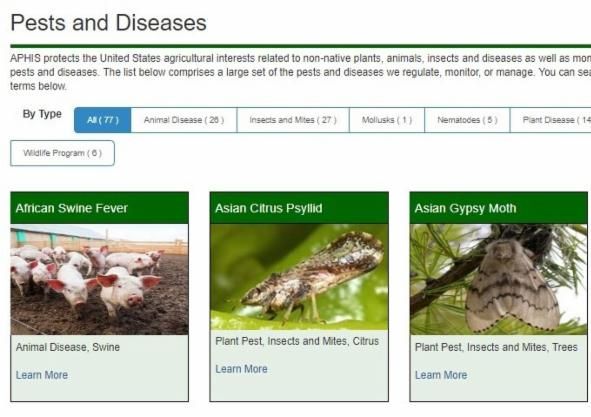The height and width of the screenshot is (417, 591).
Task: Open the Asian Citrus Psyllid insect image
Action: pyautogui.click(x=299, y=277)
